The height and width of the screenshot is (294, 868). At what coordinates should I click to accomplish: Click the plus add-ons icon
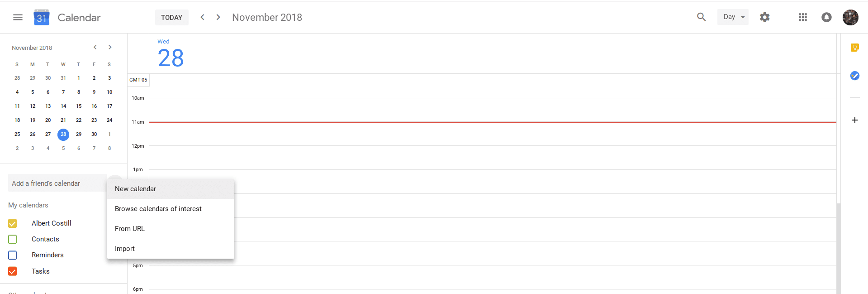[854, 120]
